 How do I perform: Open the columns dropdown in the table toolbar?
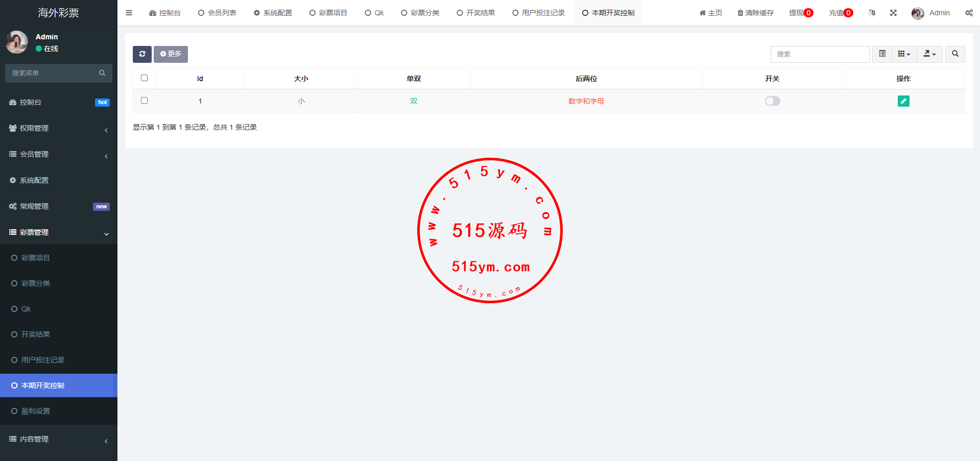click(904, 54)
